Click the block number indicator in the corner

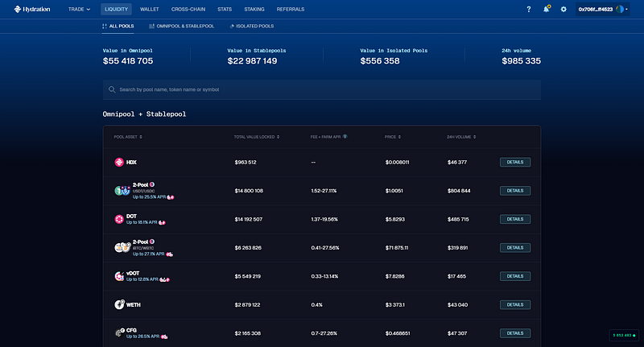(624, 335)
